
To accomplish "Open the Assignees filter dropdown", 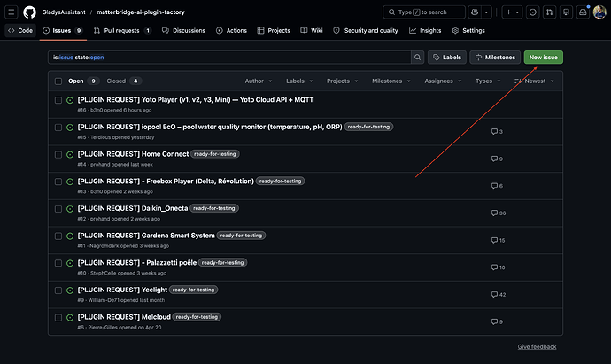I will tap(443, 81).
